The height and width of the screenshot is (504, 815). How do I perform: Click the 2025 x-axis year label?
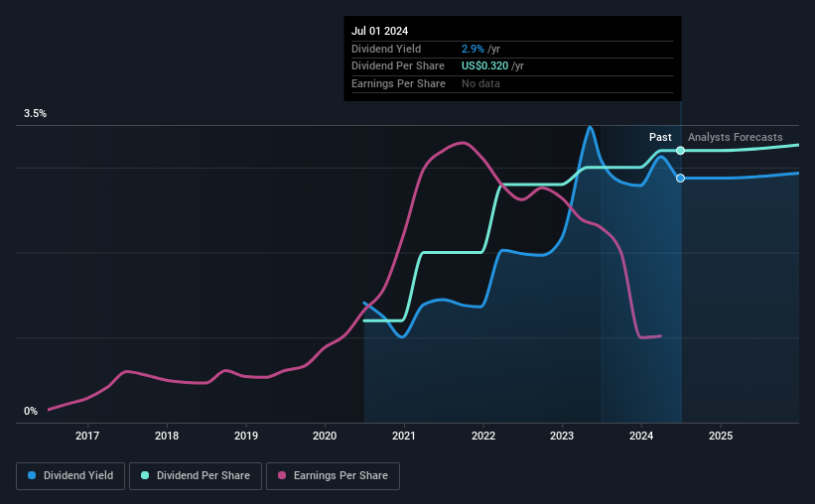tap(721, 436)
